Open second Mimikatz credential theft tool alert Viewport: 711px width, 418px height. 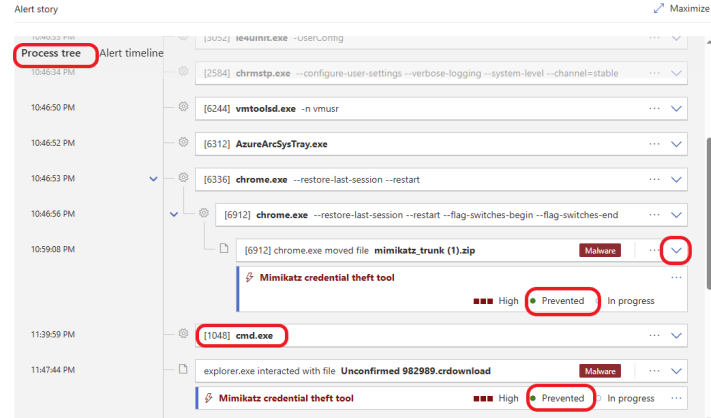(286, 398)
